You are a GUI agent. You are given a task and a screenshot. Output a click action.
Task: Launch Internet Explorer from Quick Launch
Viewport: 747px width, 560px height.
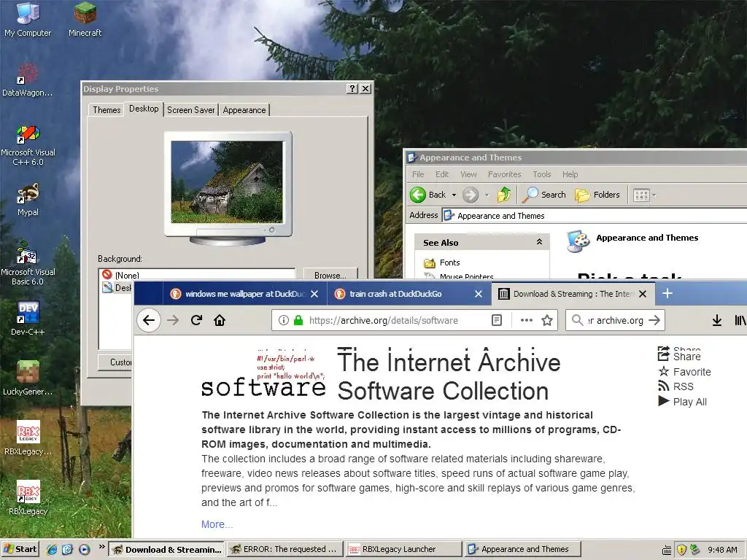[x=52, y=549]
